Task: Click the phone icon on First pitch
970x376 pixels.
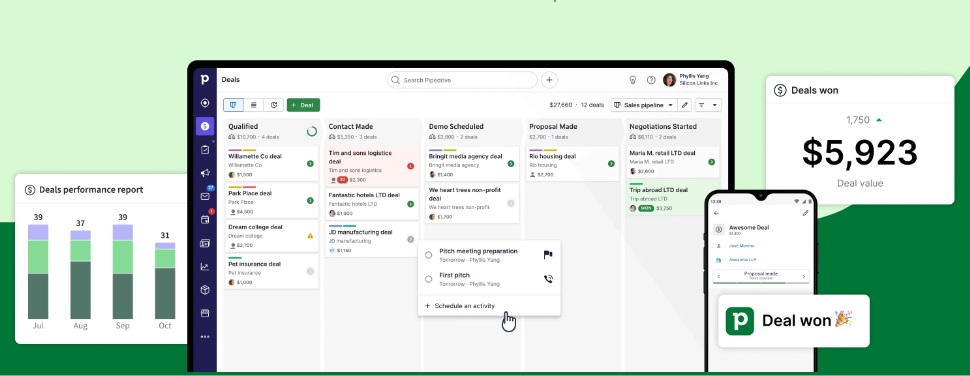Action: point(547,279)
